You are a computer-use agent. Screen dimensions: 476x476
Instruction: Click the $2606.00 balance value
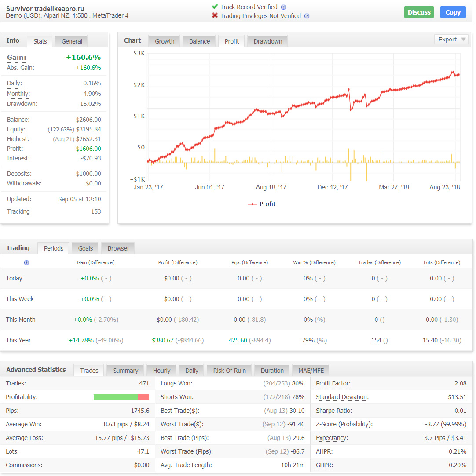88,120
